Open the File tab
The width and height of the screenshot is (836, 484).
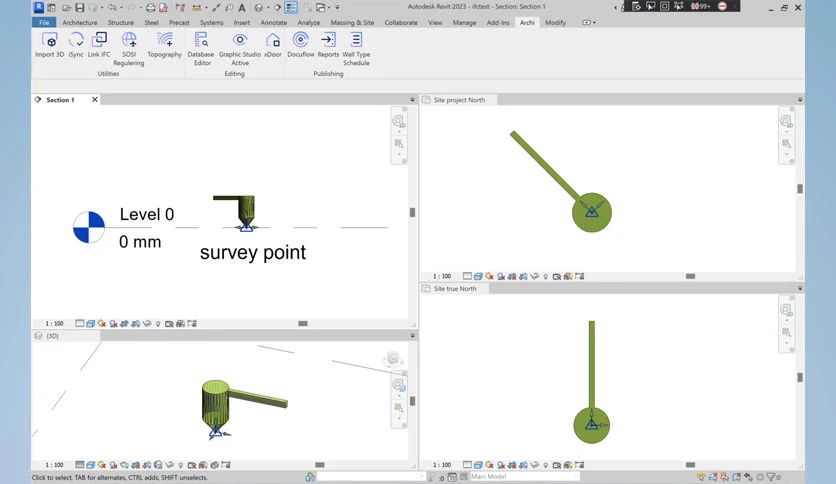point(44,22)
